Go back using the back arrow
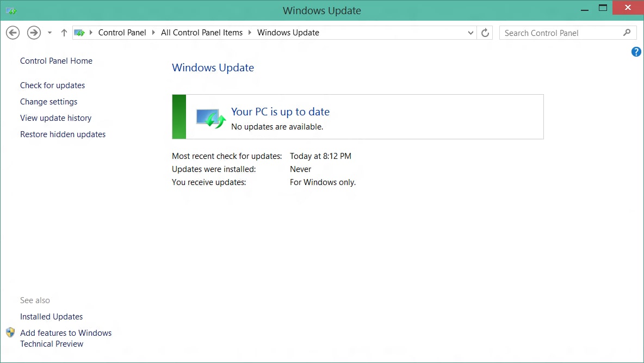Screen dimensions: 644x363 point(13,33)
